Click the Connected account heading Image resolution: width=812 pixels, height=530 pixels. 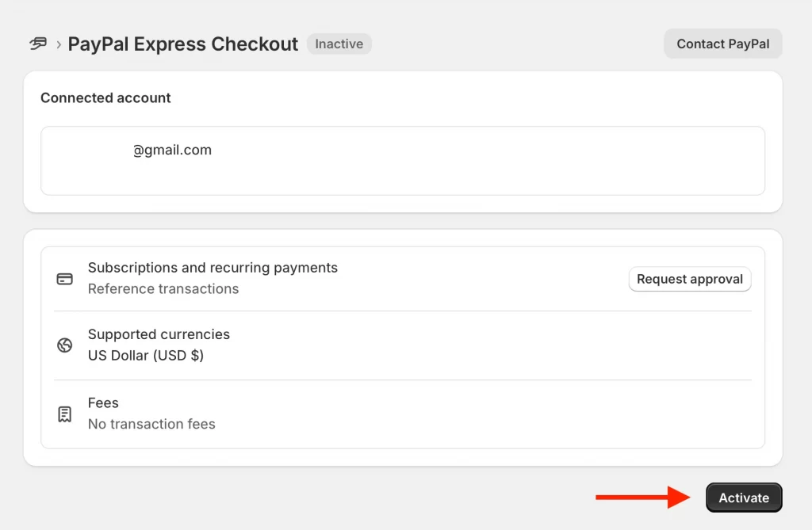(x=105, y=98)
